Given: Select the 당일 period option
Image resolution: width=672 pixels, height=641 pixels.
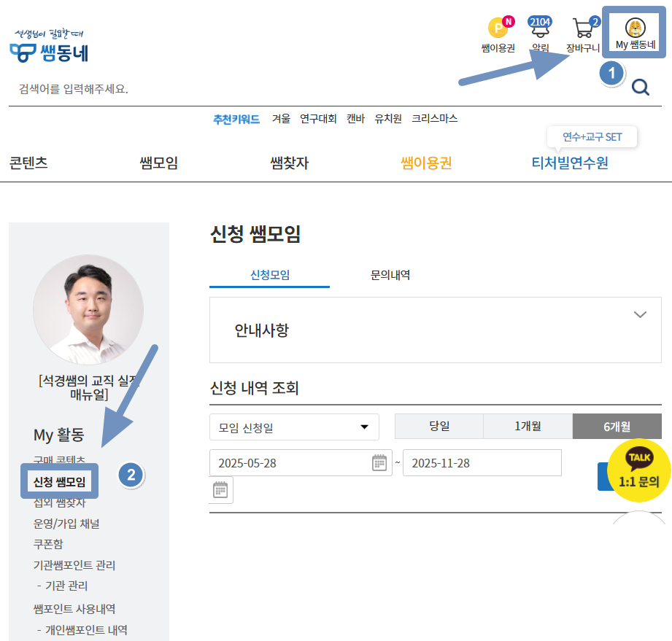Looking at the screenshot, I should (x=439, y=427).
